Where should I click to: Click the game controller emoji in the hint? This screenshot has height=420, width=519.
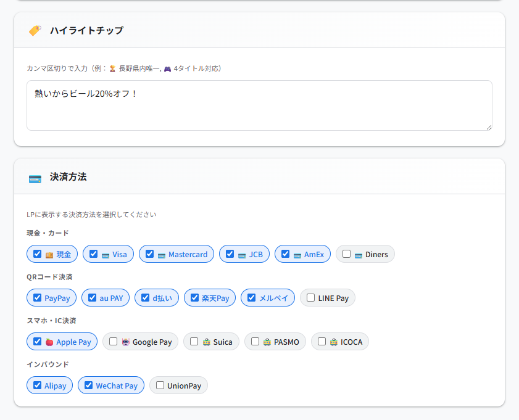pyautogui.click(x=167, y=69)
